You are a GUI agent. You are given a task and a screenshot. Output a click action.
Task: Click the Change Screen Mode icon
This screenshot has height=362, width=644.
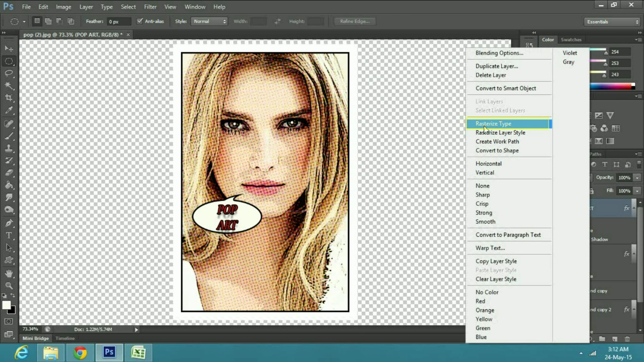pyautogui.click(x=9, y=334)
